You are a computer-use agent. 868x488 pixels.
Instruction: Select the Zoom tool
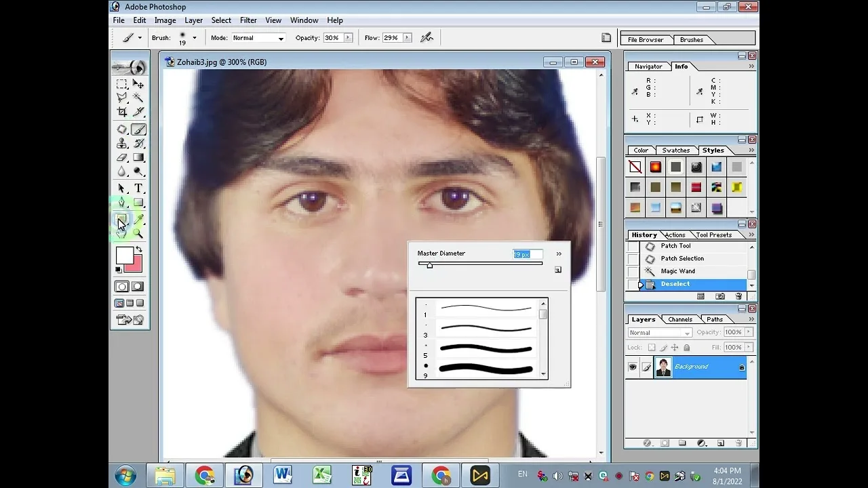click(138, 232)
